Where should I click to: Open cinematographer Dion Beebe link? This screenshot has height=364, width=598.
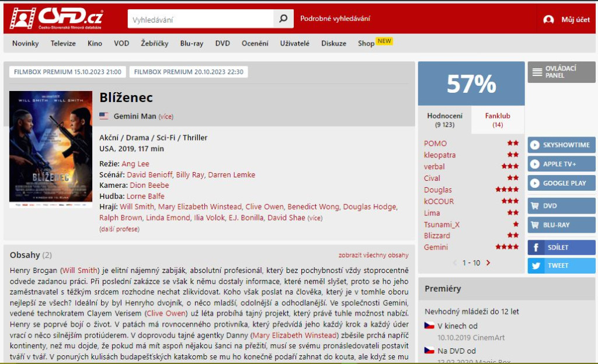click(149, 185)
